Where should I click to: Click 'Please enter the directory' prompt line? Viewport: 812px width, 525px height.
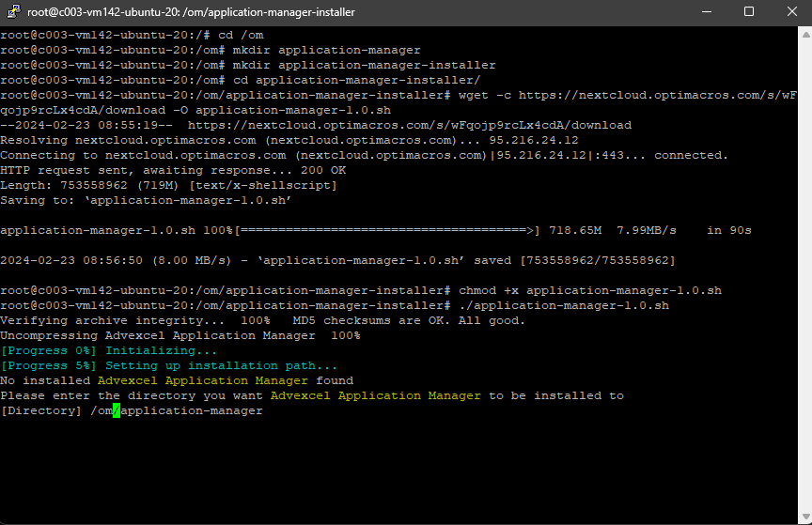pos(312,395)
